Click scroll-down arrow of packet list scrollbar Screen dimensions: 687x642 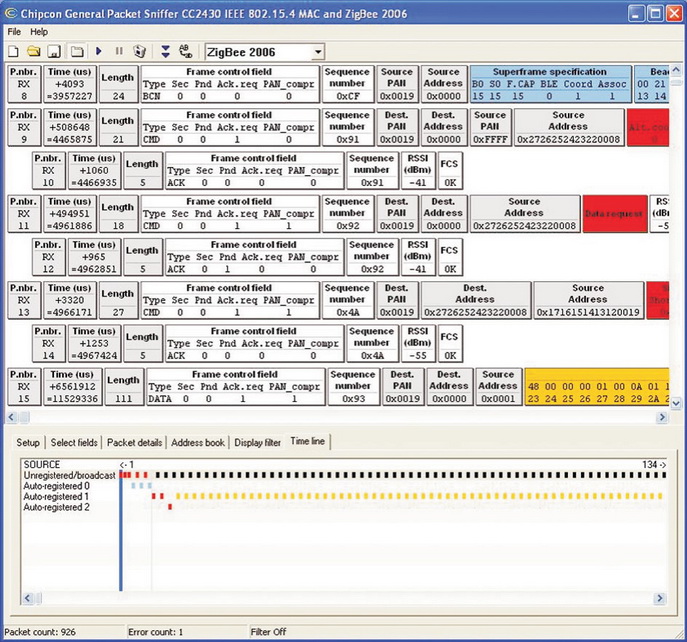pyautogui.click(x=676, y=402)
